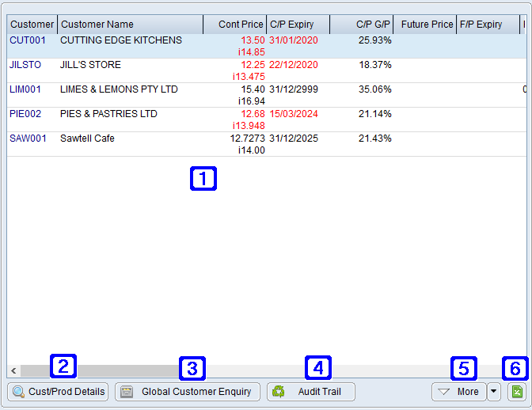This screenshot has height=410, width=532.
Task: Click the Future Price column header
Action: tap(424, 25)
